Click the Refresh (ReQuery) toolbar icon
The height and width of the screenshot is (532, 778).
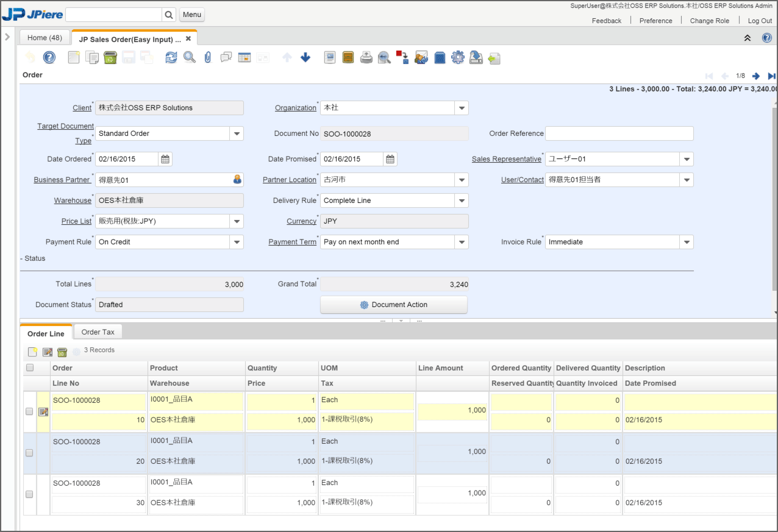pos(171,58)
